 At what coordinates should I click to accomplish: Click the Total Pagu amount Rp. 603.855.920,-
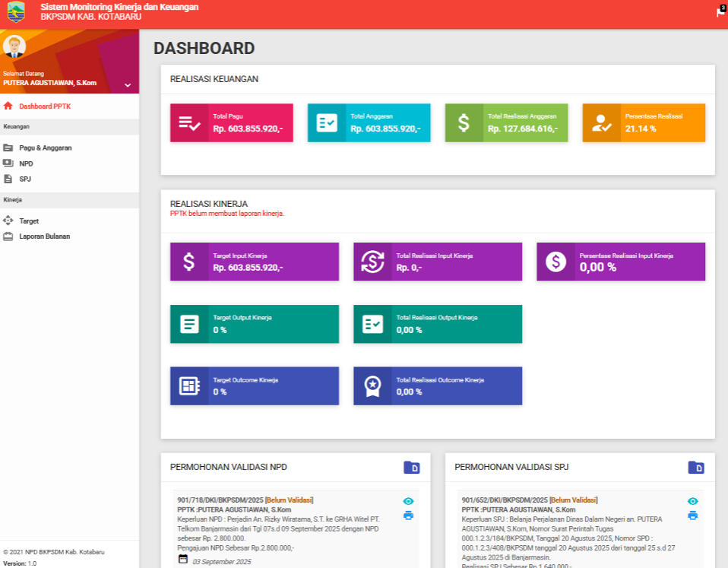pos(248,129)
